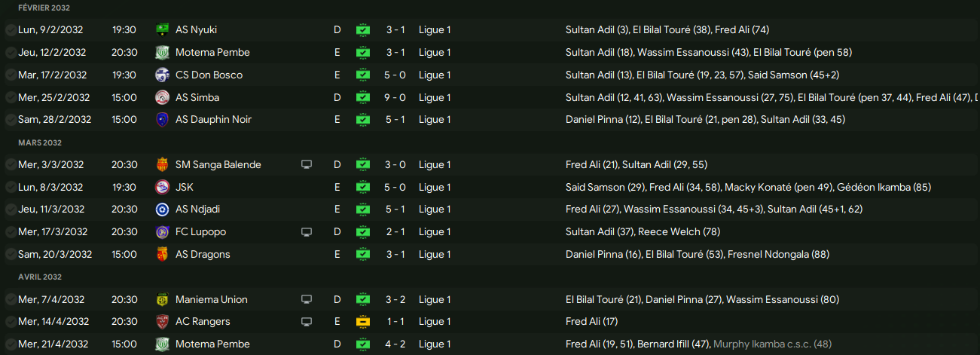Click the AS Simba club crest
Image resolution: width=980 pixels, height=355 pixels.
coord(161,97)
